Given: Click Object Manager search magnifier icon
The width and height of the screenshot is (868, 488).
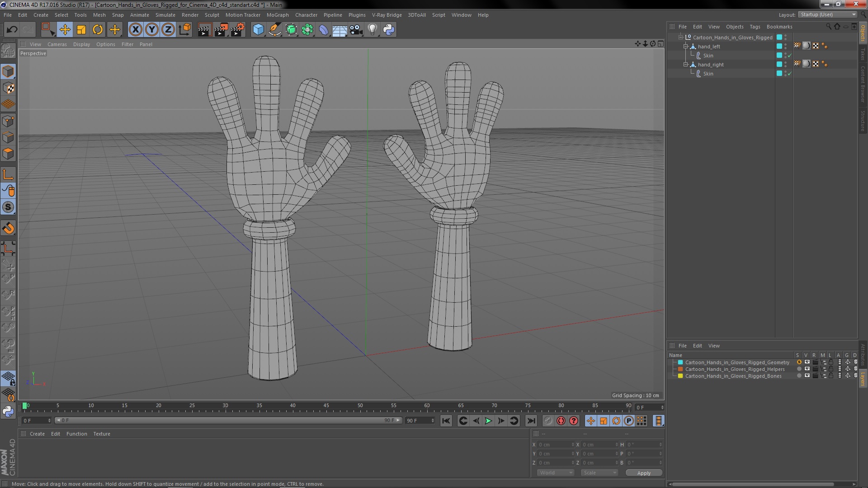Looking at the screenshot, I should pos(829,27).
